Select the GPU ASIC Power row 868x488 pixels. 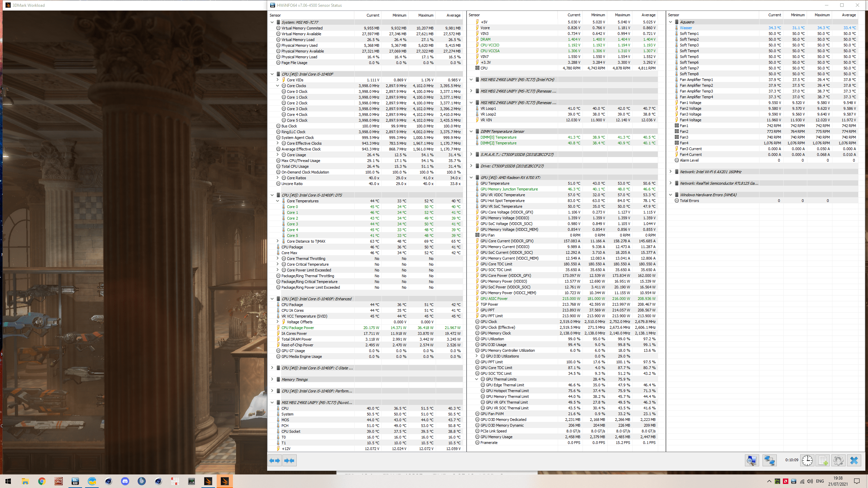494,299
